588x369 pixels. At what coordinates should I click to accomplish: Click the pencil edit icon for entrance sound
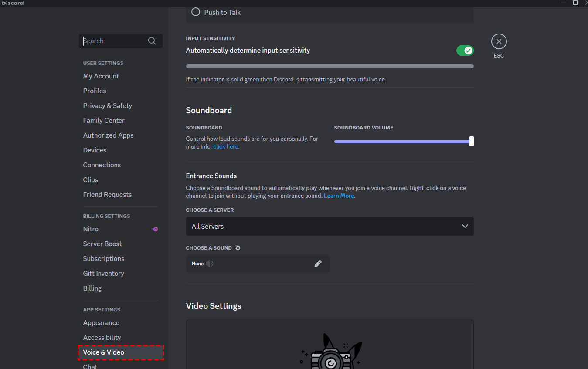[x=318, y=263]
